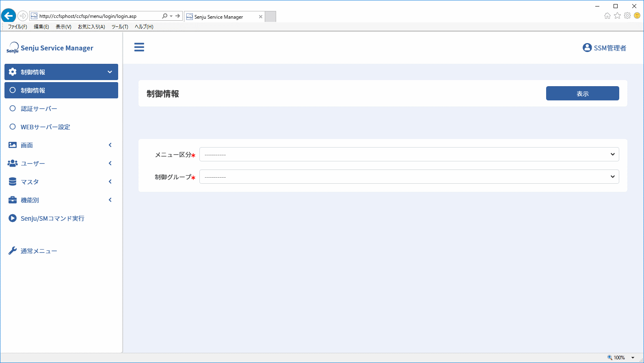Open browser favorites star icon
The image size is (644, 363).
point(618,16)
